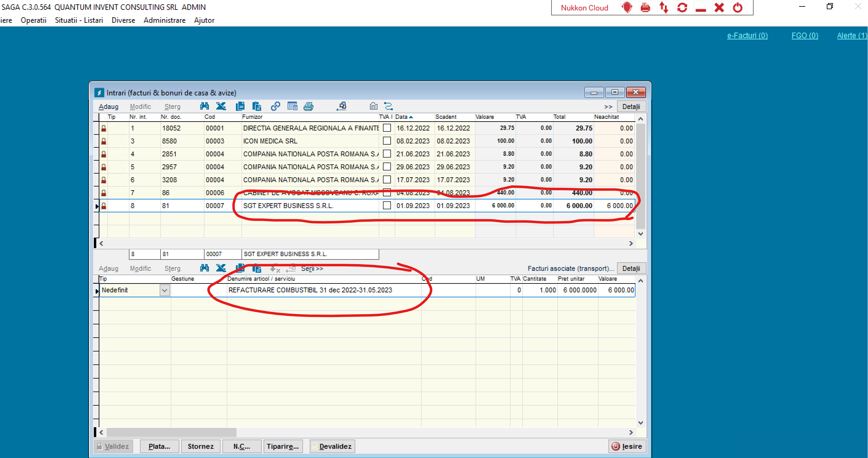The height and width of the screenshot is (458, 868).
Task: Click the paste clipboard icon in upper toolbar
Action: (257, 106)
